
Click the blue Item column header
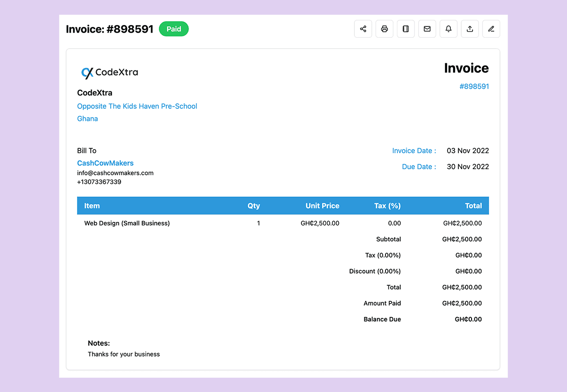[x=92, y=205]
